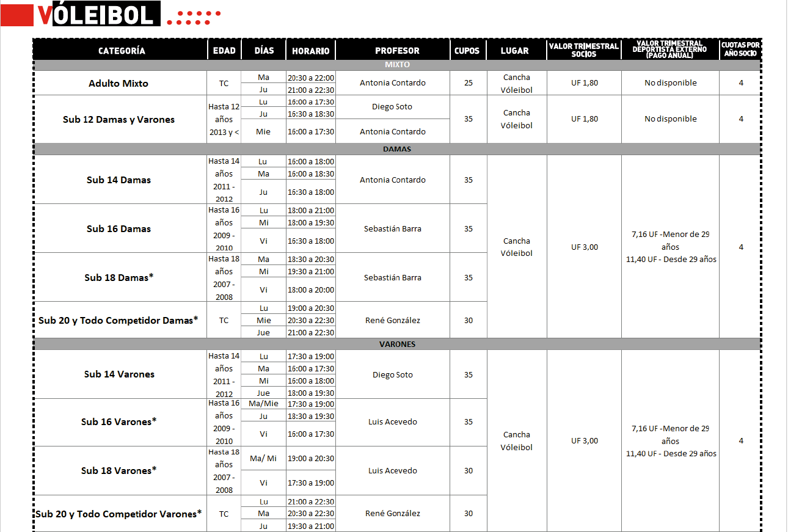Select No disponible in Adulto Mixto row
This screenshot has height=532, width=788.
click(670, 82)
